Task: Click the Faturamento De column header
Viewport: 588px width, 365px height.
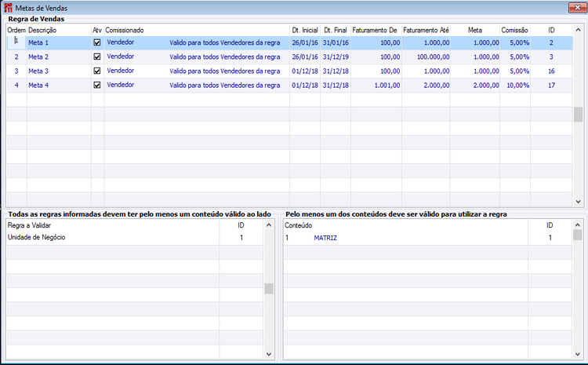Action: (x=376, y=30)
